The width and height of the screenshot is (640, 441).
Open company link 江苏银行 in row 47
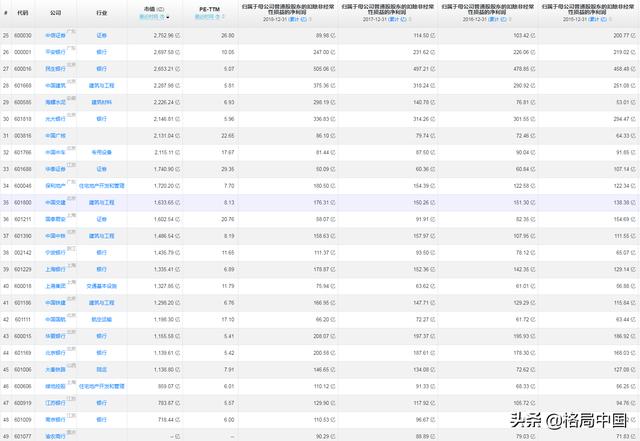tap(55, 403)
